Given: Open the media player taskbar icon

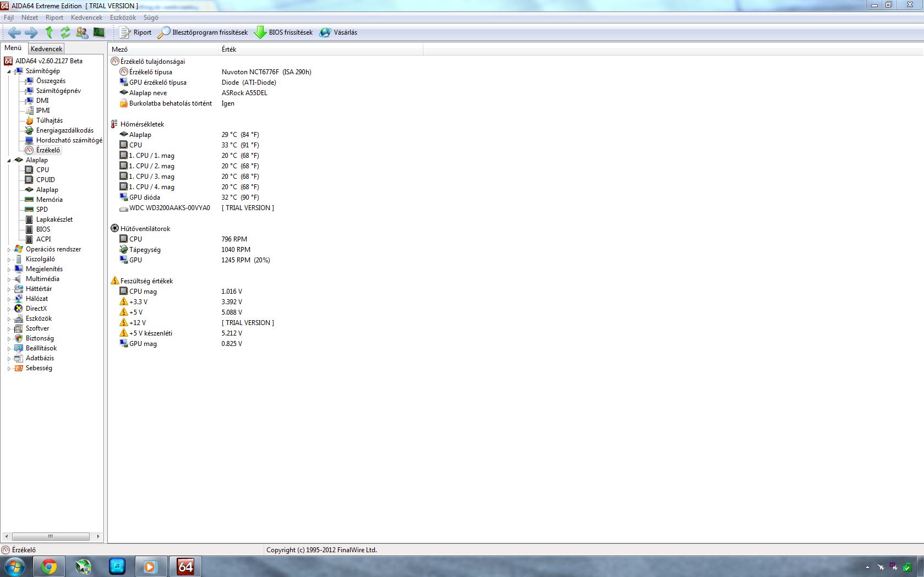Looking at the screenshot, I should (150, 567).
